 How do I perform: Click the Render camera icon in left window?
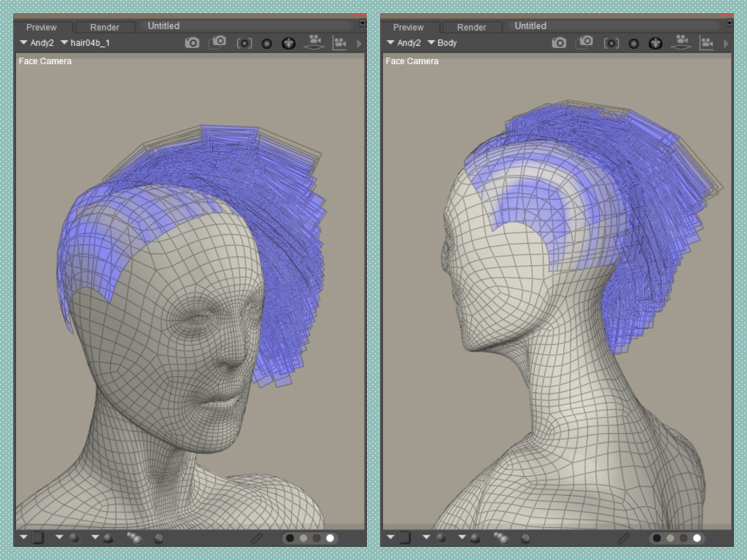[192, 43]
